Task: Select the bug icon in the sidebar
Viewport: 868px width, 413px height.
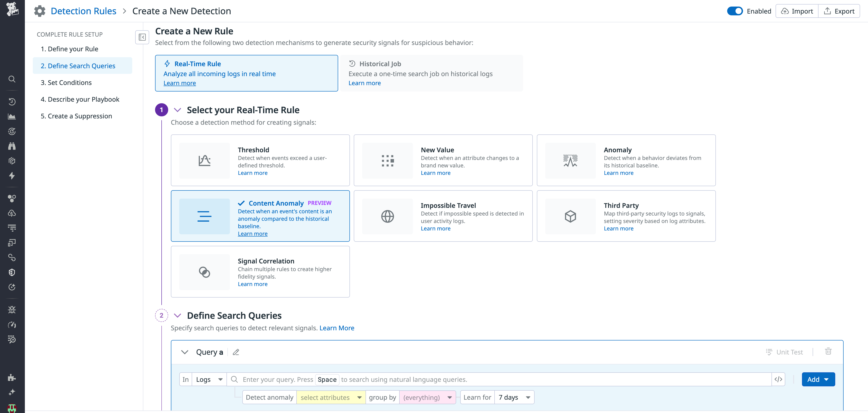Action: (x=12, y=310)
